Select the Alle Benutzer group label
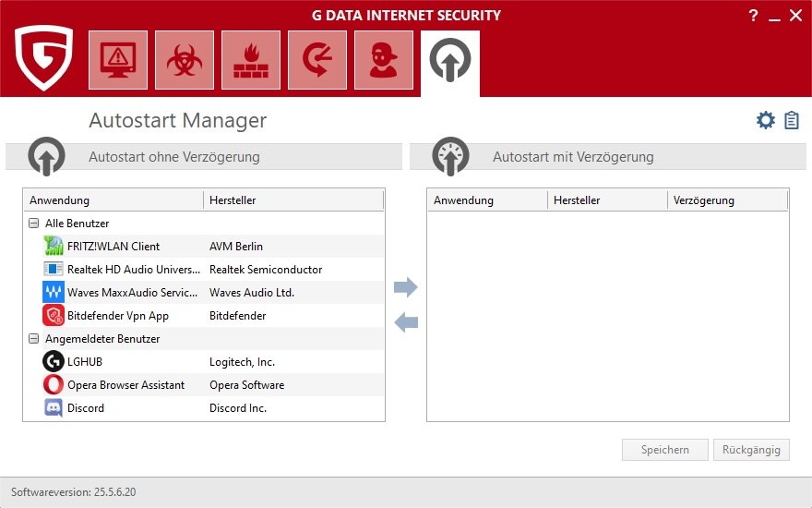812x508 pixels. (78, 224)
